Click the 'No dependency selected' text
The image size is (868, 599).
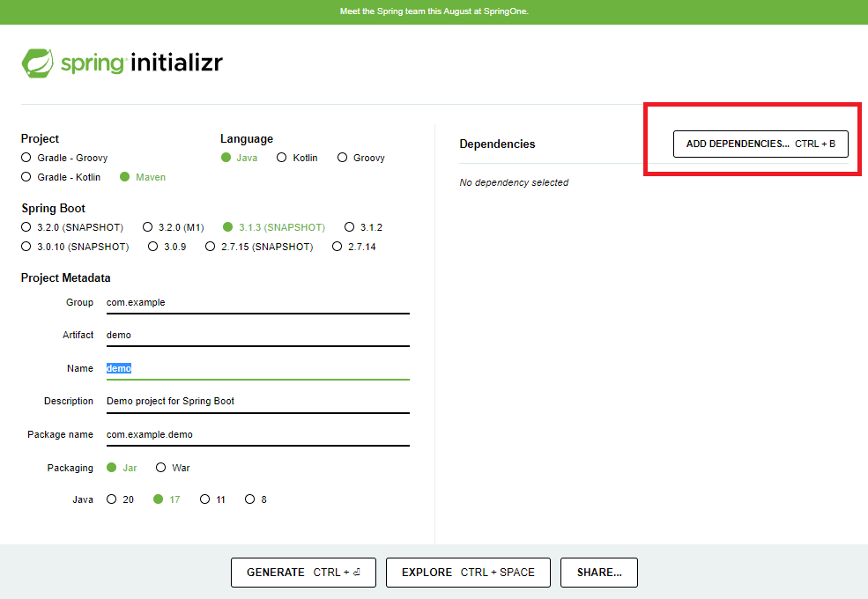pyautogui.click(x=514, y=182)
